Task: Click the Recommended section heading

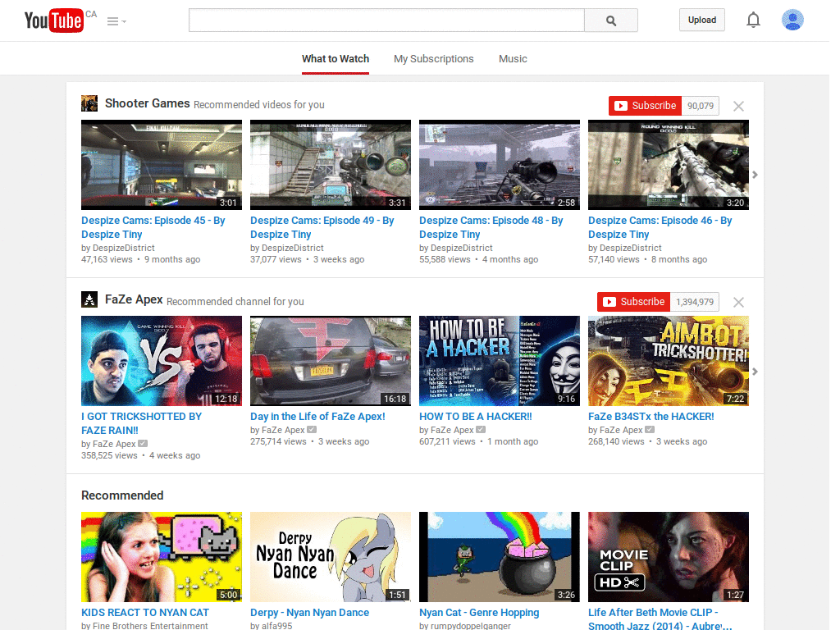Action: (x=122, y=495)
